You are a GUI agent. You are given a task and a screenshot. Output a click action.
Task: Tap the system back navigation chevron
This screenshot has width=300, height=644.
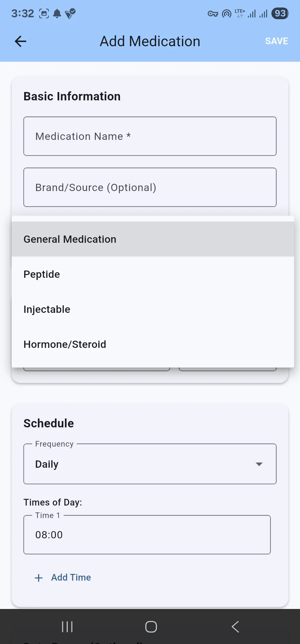(x=235, y=627)
